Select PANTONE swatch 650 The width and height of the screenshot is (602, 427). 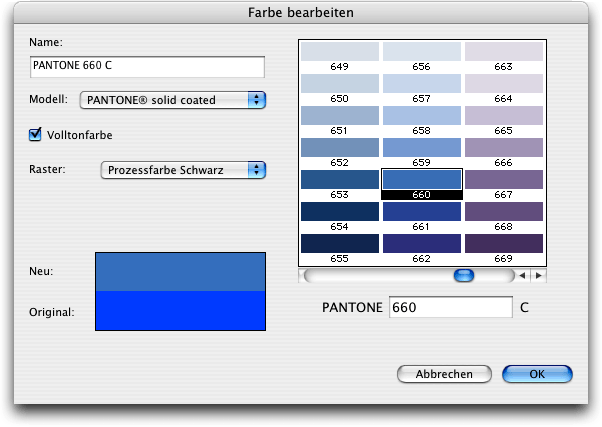click(340, 83)
